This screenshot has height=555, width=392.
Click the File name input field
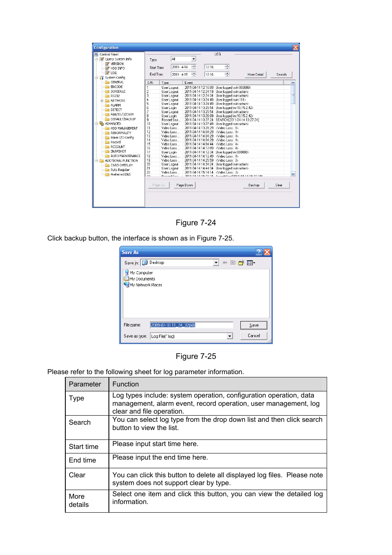tap(191, 325)
